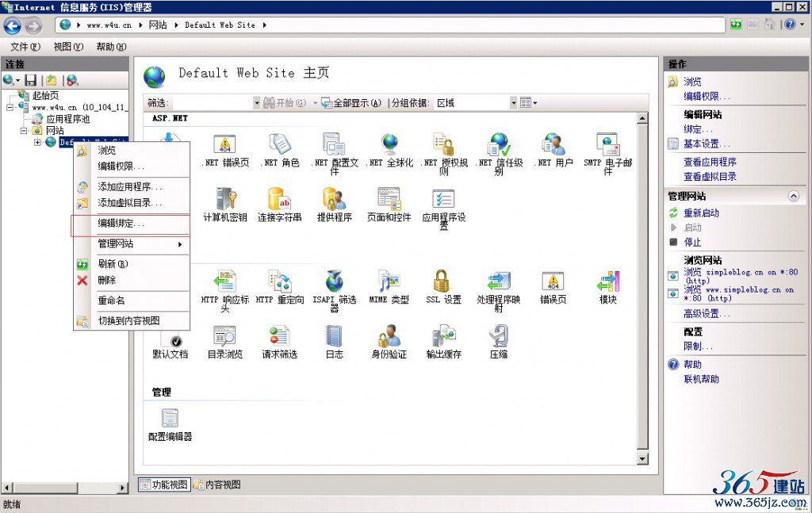Image resolution: width=812 pixels, height=513 pixels.
Task: Open 提供程序 feature icon
Action: (x=334, y=199)
